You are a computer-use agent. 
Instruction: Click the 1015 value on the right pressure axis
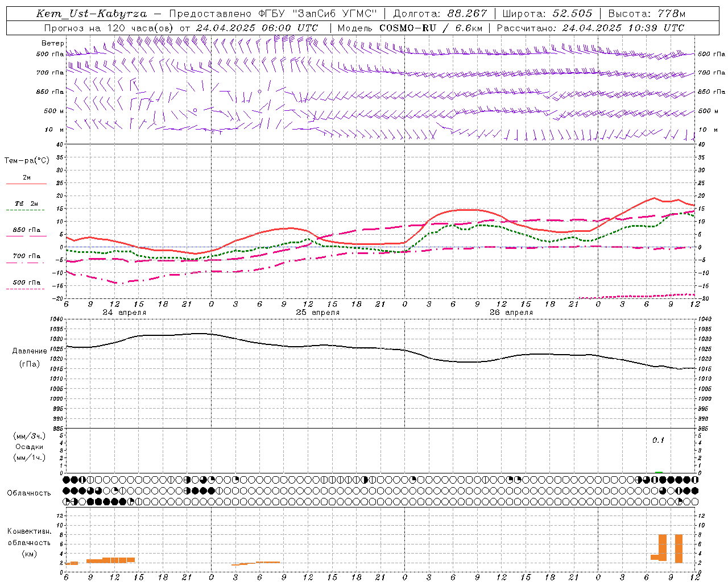(705, 369)
